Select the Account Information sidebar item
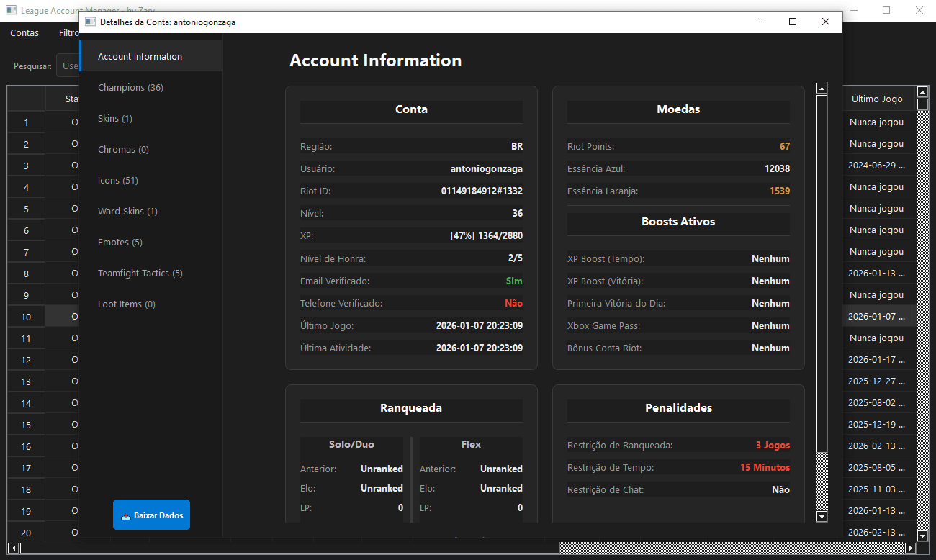936x560 pixels. click(x=140, y=56)
